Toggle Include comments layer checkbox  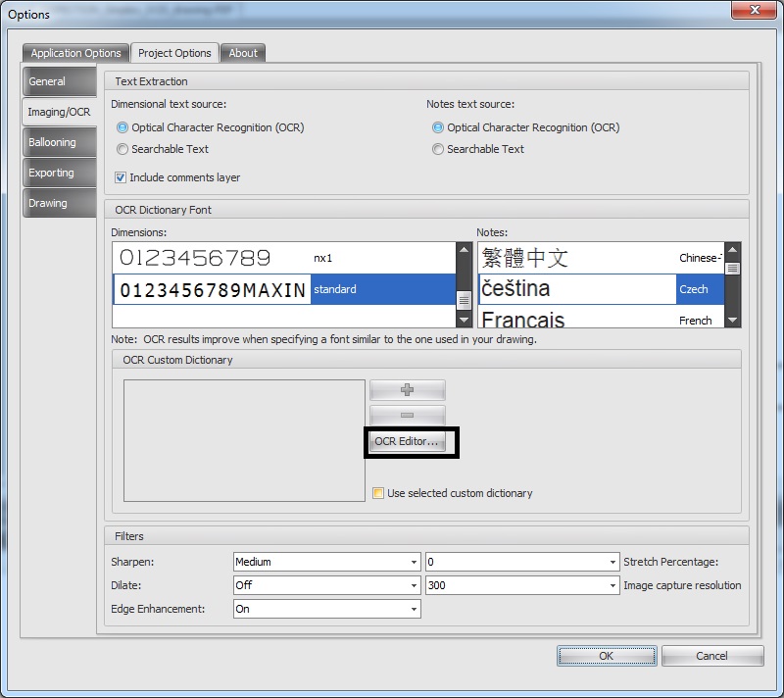[122, 177]
